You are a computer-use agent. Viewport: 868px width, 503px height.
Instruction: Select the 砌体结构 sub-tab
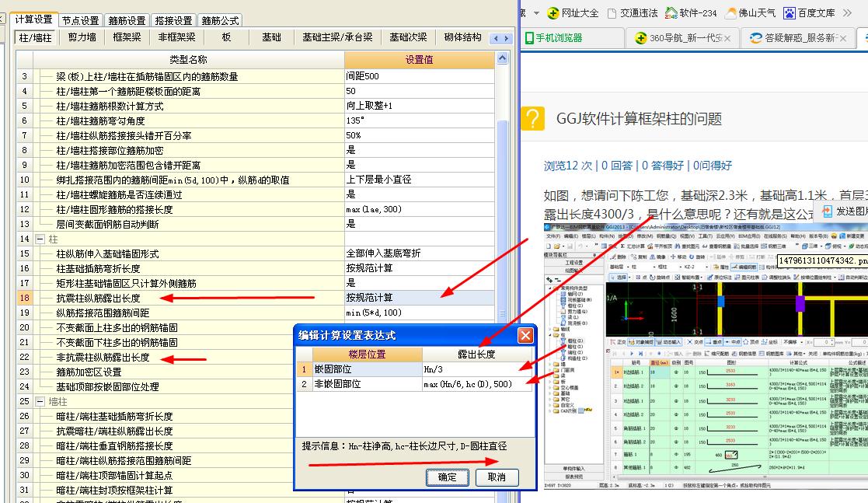click(x=463, y=37)
